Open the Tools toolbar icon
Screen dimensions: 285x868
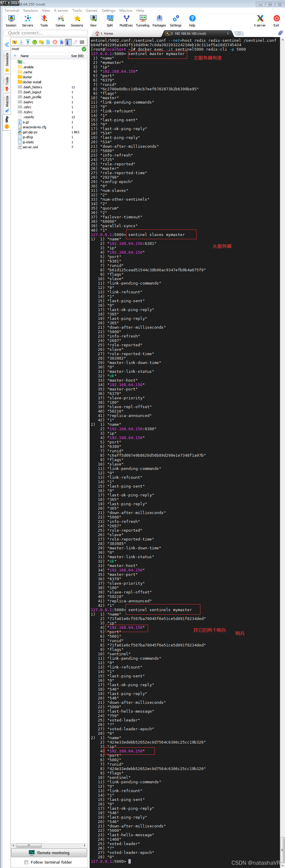point(44,21)
